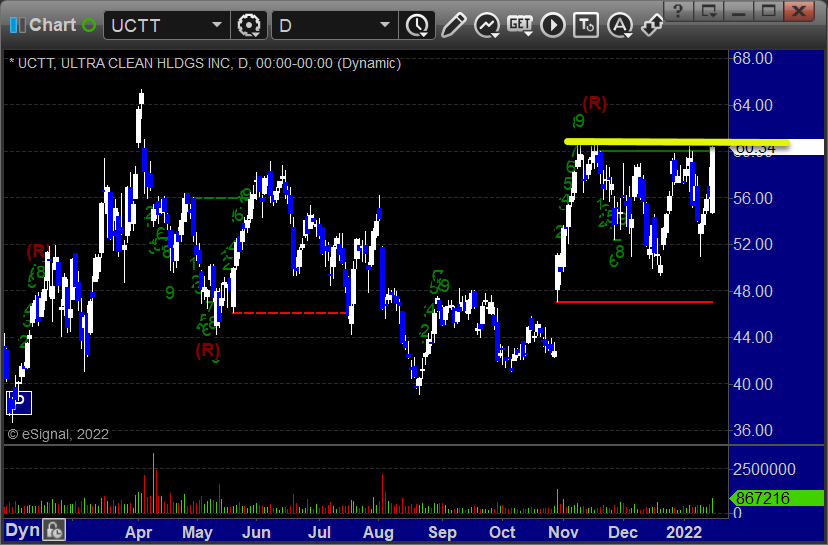
Task: Click the play replay button
Action: point(553,25)
